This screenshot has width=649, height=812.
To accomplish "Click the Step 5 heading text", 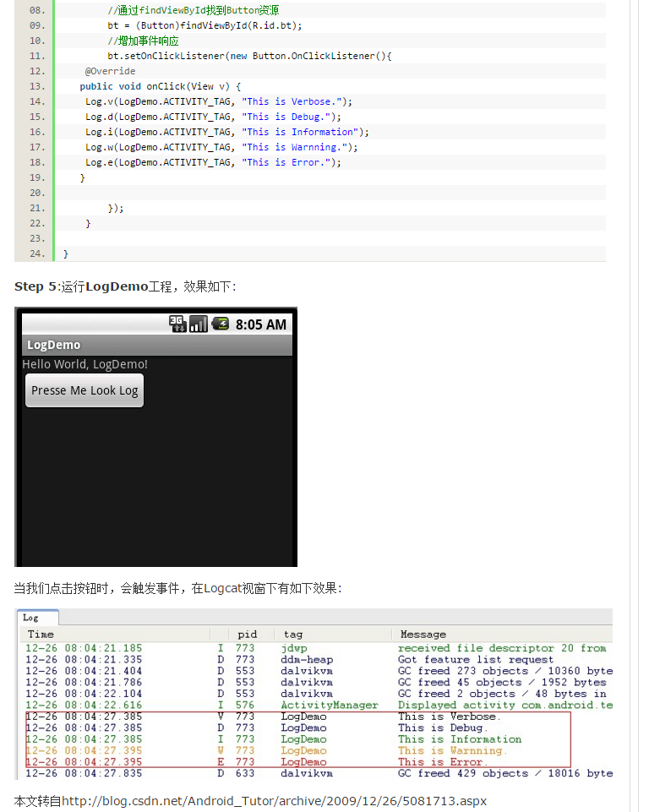I will [125, 286].
